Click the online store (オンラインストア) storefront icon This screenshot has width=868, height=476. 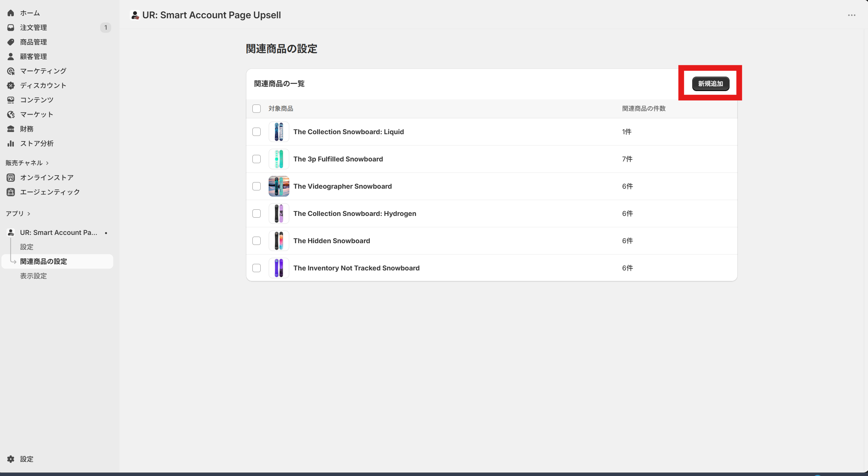click(11, 177)
